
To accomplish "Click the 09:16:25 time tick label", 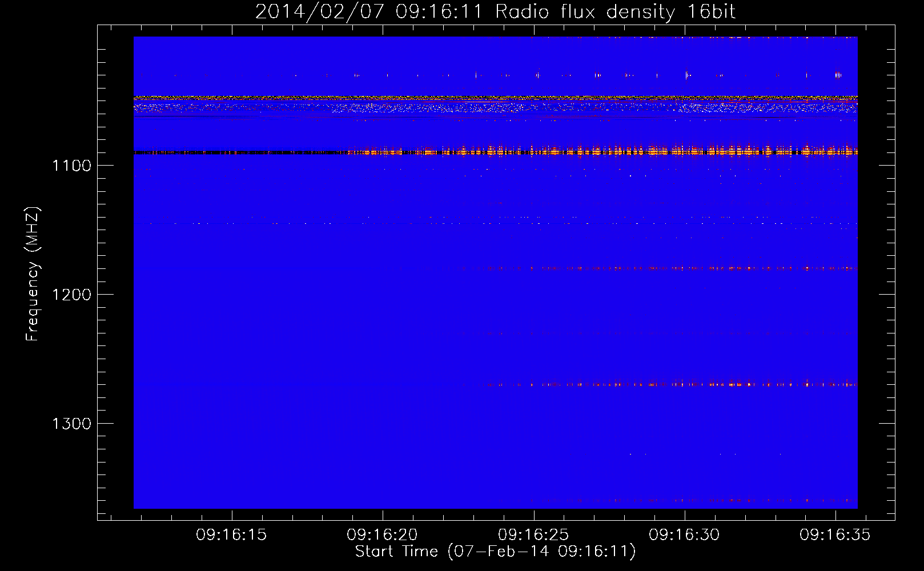I will coord(533,535).
